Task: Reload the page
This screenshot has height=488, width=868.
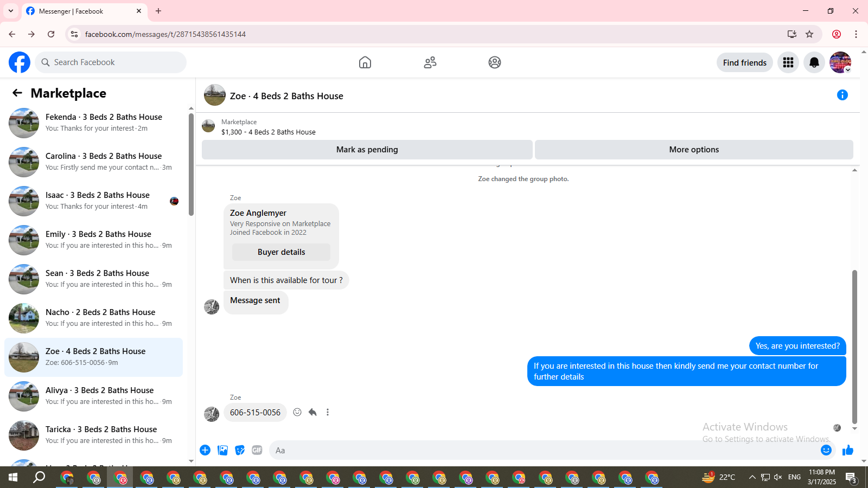Action: 51,34
